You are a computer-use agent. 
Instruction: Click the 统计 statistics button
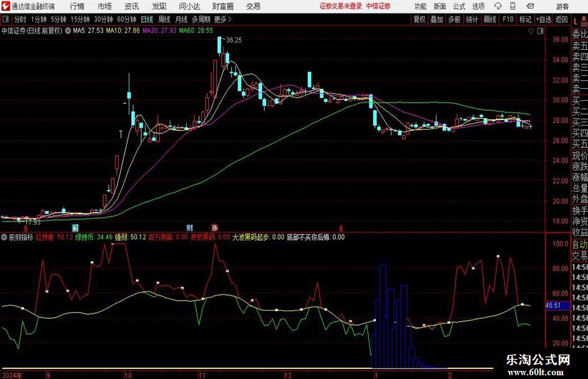pyautogui.click(x=472, y=19)
